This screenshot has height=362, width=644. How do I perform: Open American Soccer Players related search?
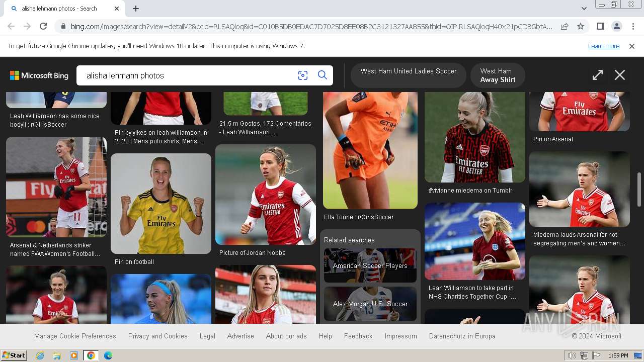coord(370,265)
